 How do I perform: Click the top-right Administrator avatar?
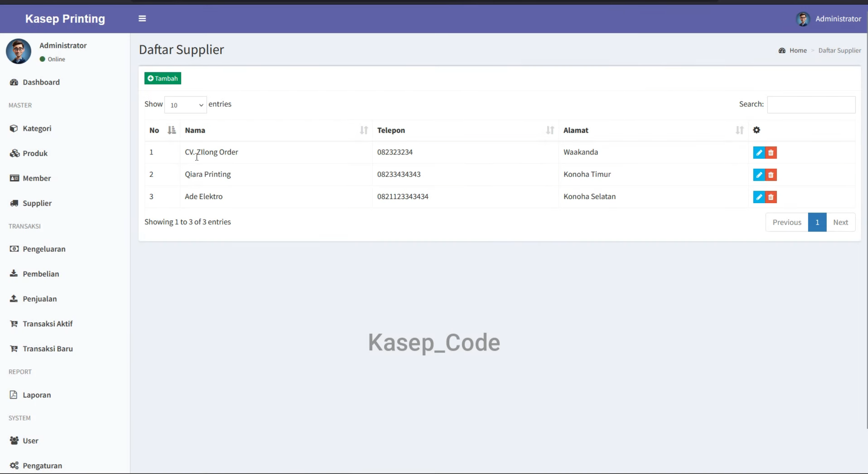click(x=803, y=19)
